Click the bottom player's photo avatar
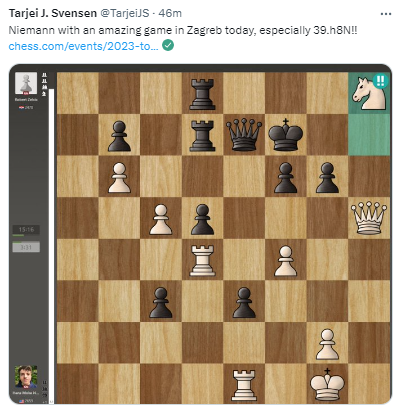Screen dimensions: 401x410 tap(26, 377)
